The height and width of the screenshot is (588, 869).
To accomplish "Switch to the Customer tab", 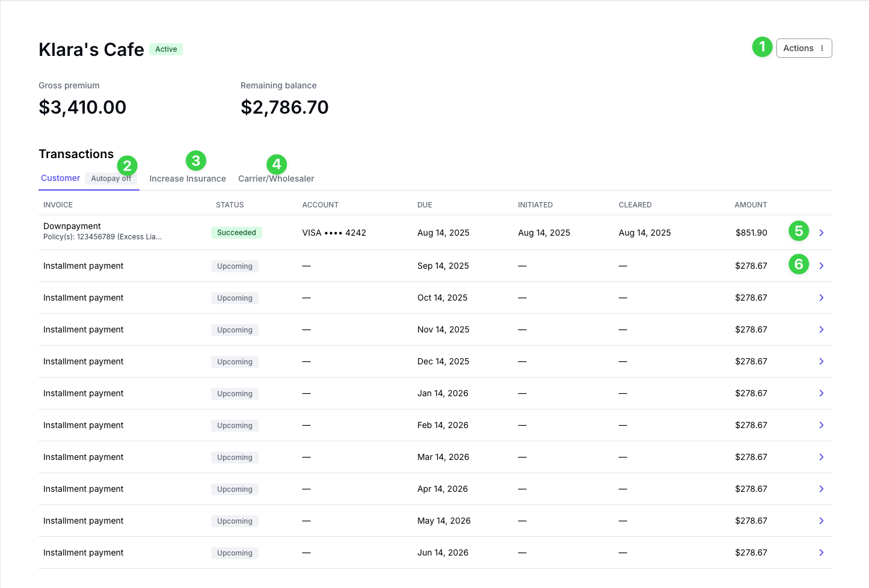I will pos(60,178).
